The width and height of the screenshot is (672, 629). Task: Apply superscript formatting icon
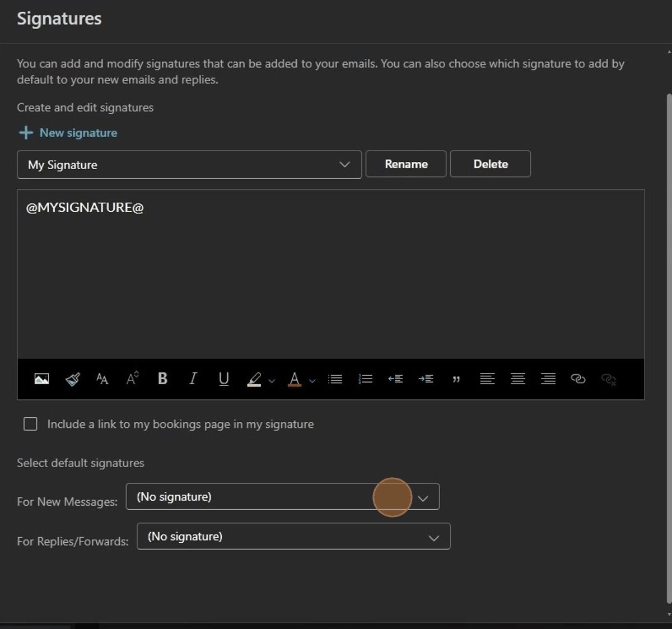132,379
